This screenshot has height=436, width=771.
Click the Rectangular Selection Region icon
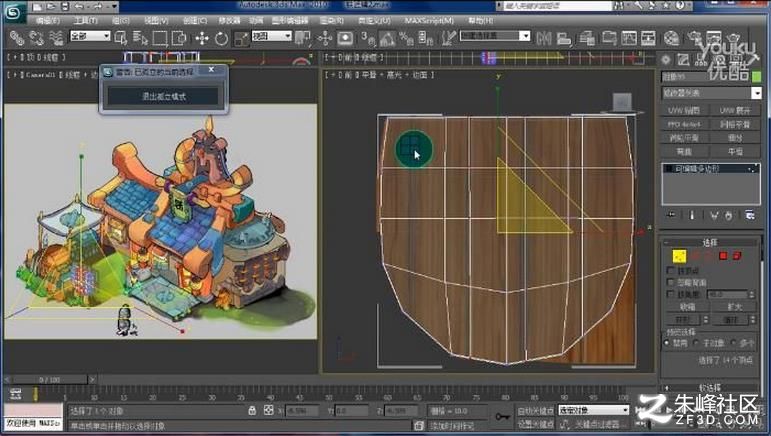click(160, 38)
